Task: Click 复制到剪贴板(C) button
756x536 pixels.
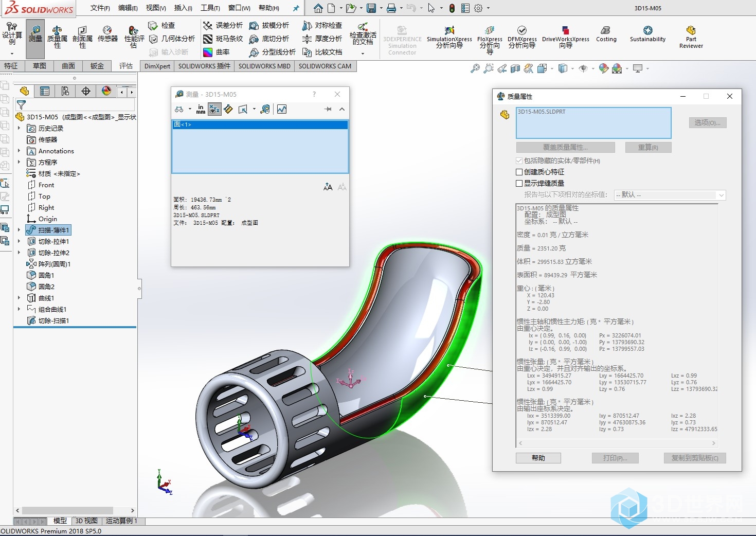Action: [695, 458]
